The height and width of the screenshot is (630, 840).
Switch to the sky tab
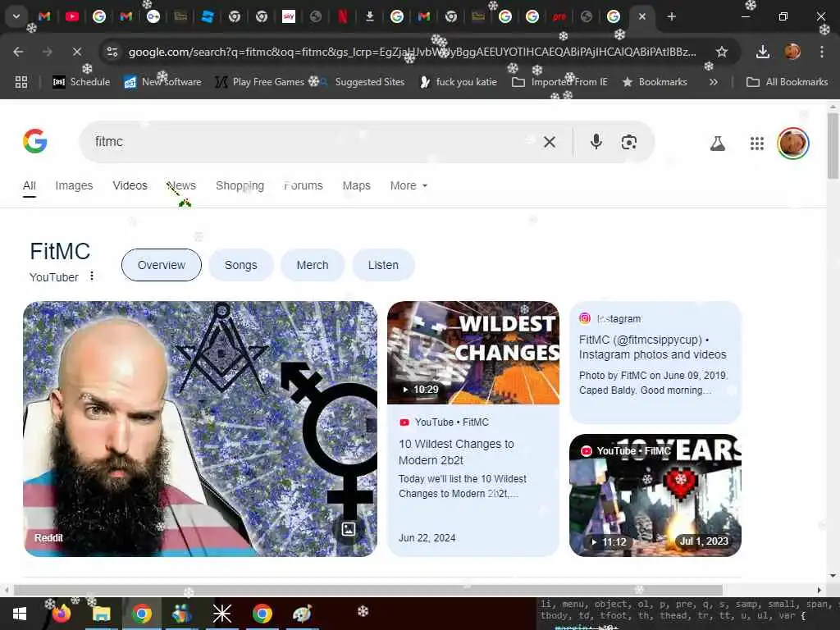[289, 16]
